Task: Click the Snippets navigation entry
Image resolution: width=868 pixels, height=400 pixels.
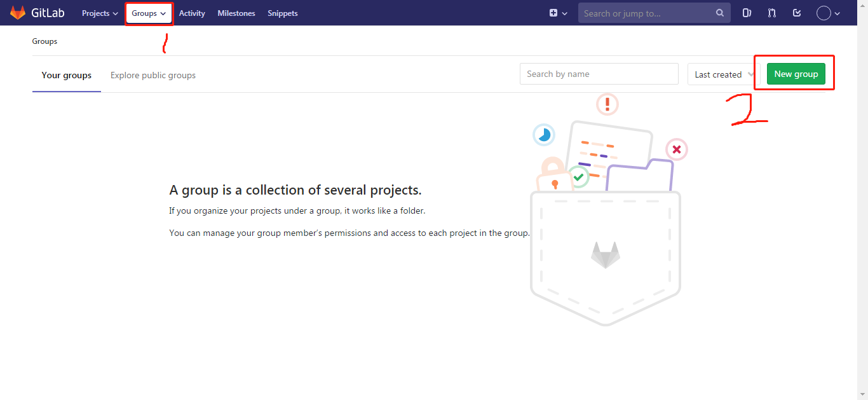Action: pyautogui.click(x=282, y=13)
